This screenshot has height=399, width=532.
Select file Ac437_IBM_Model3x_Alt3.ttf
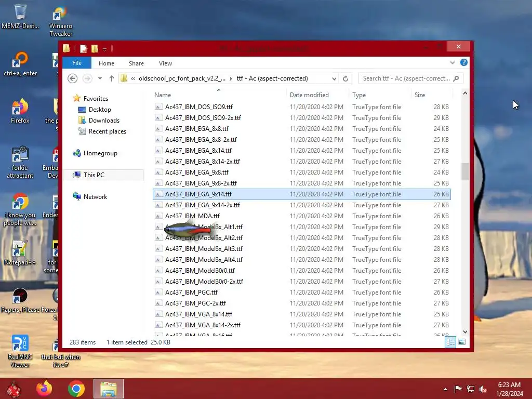point(302,249)
